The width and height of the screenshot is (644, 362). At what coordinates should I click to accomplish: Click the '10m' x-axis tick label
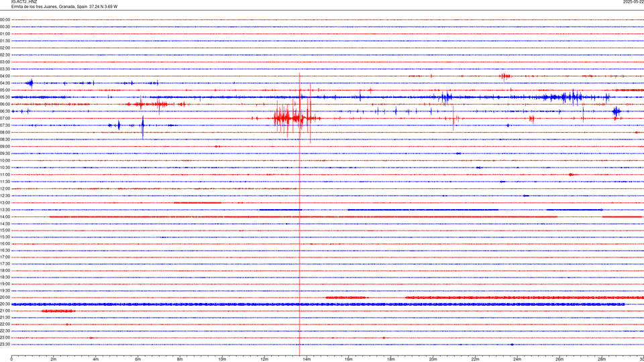tap(222, 359)
